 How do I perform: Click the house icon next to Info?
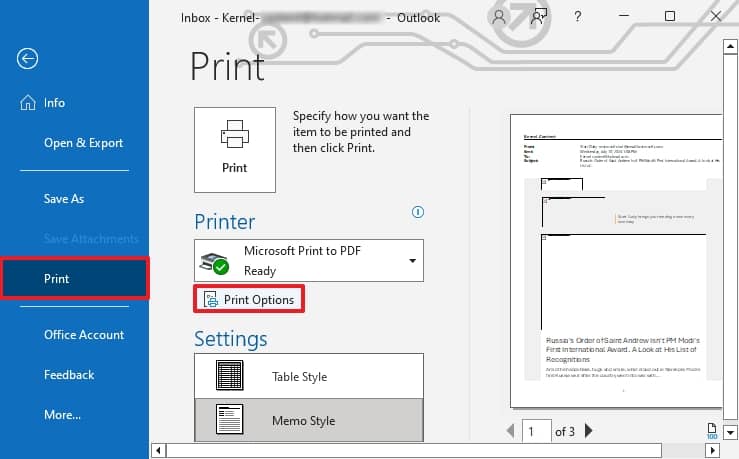click(x=28, y=102)
